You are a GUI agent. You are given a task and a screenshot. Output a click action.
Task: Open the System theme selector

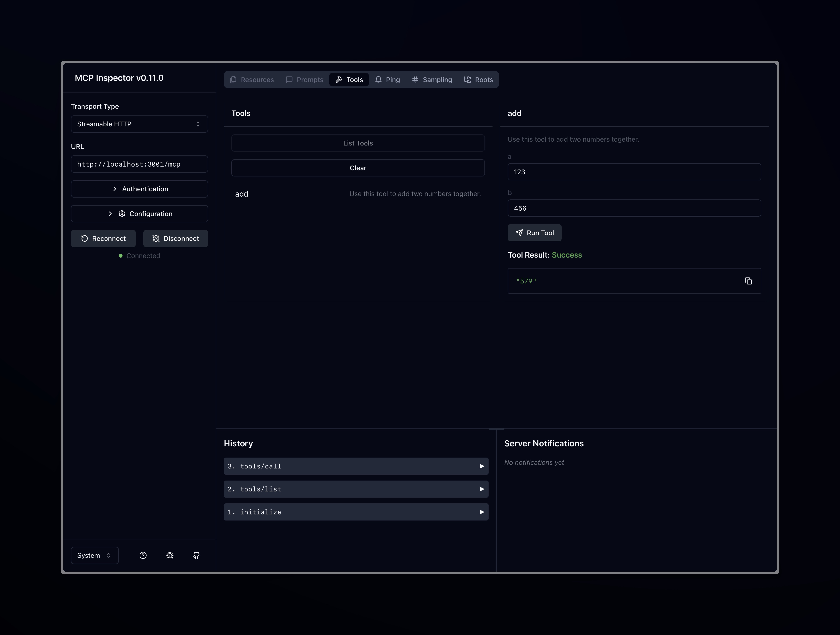click(x=95, y=555)
